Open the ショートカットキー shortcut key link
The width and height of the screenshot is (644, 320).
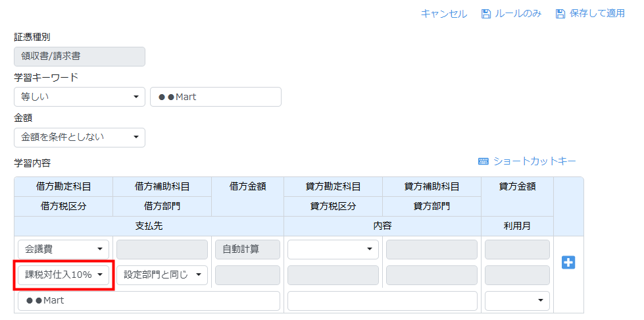(x=534, y=161)
